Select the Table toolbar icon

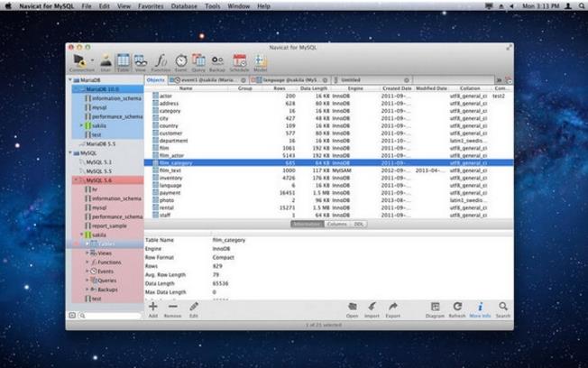click(123, 60)
